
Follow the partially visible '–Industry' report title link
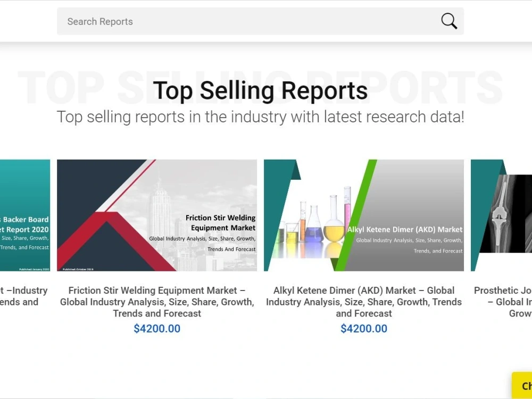pos(24,296)
